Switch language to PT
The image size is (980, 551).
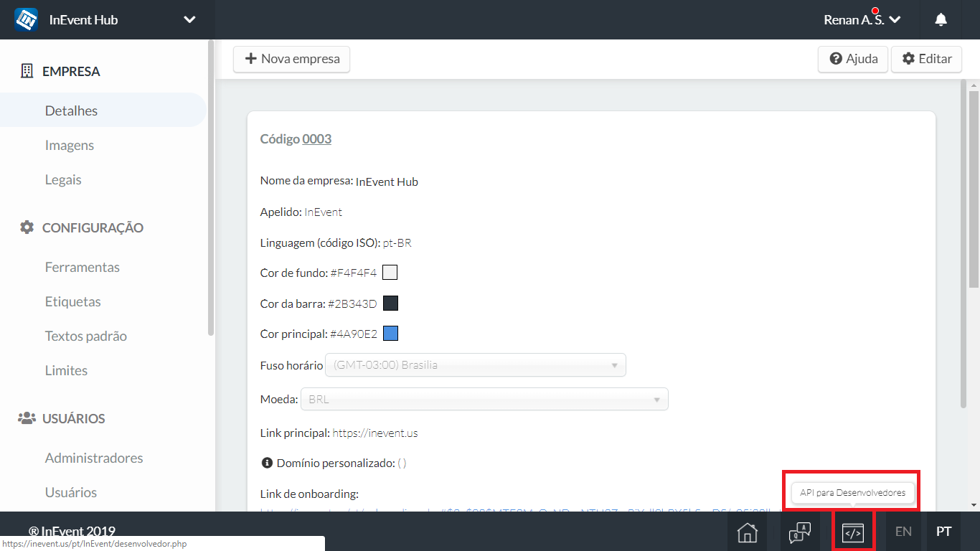coord(944,532)
